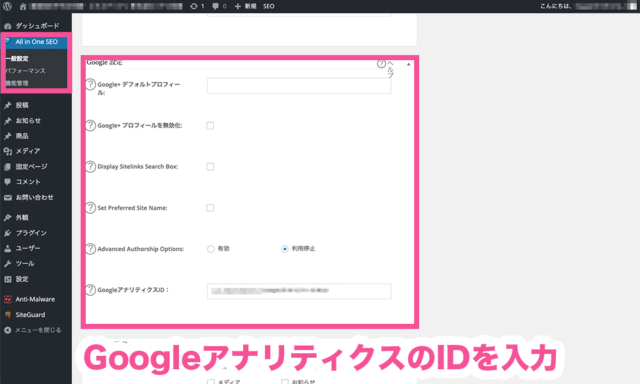
Task: Click the user icon beside ユーザー
Action: [x=7, y=248]
